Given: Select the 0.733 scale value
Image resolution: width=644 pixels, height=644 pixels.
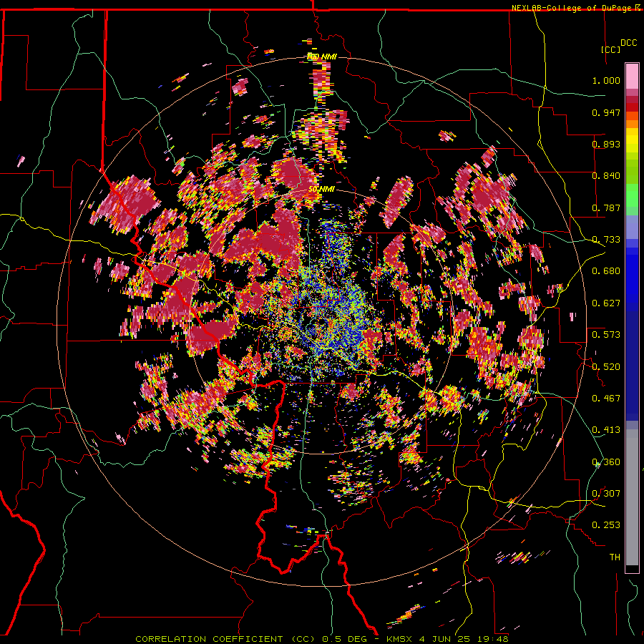Looking at the screenshot, I should [606, 240].
